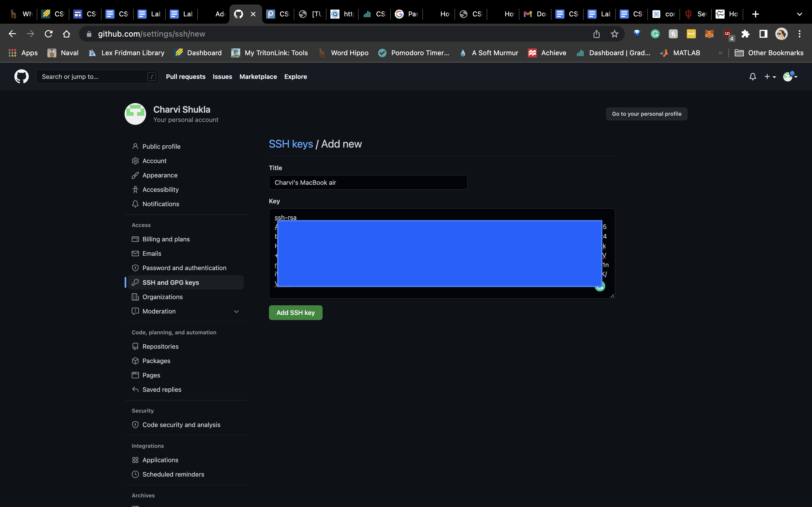The width and height of the screenshot is (812, 507).
Task: Open Pull requests in top navigation
Action: click(186, 77)
